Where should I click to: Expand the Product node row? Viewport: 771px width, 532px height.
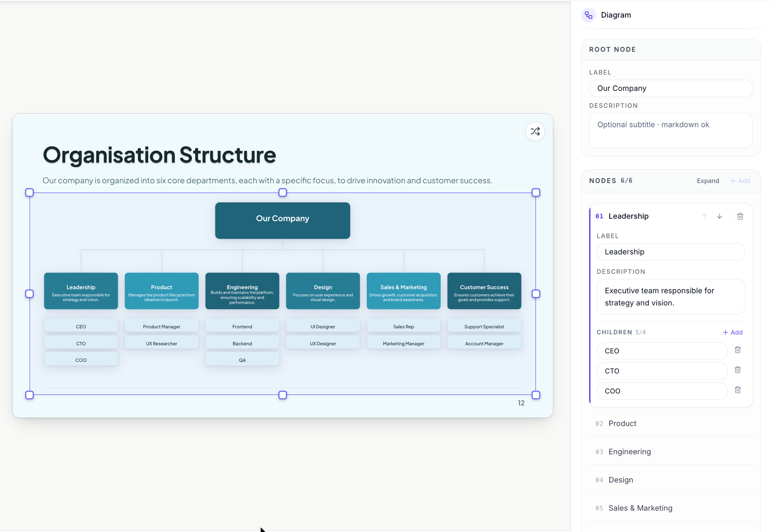click(x=671, y=423)
